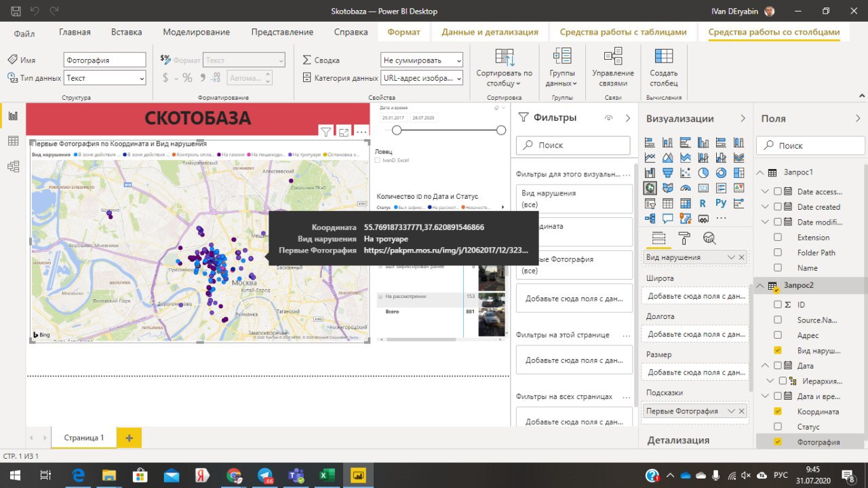Open more visuals via ellipsis
Screen dimensions: 868x488
(x=721, y=219)
